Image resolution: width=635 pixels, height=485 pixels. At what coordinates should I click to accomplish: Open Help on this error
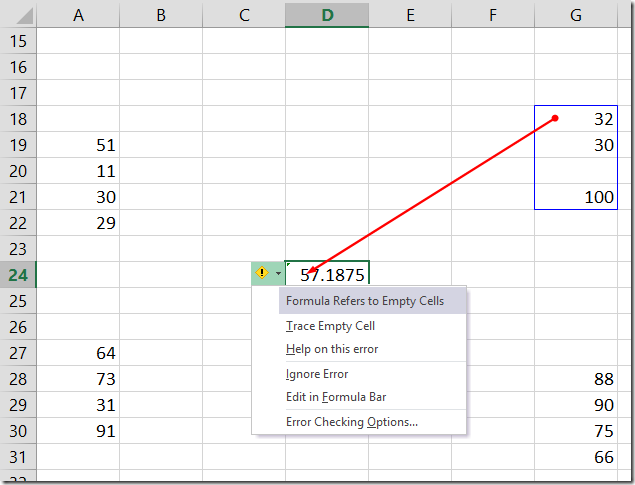332,349
